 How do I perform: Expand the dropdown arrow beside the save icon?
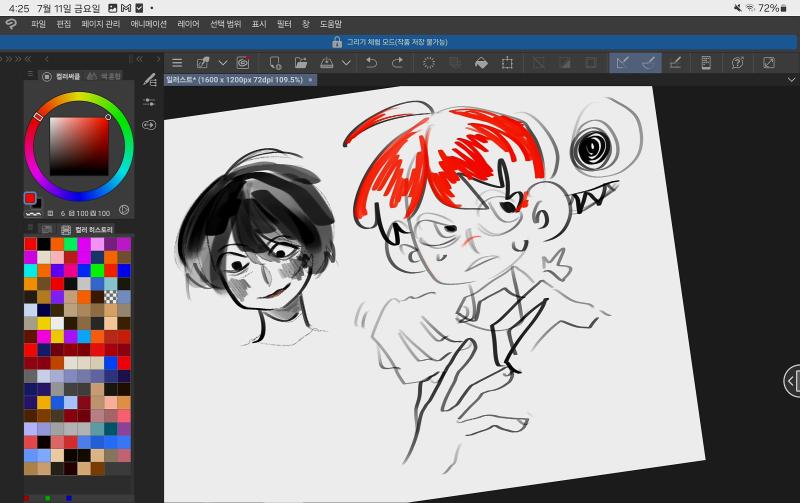coord(346,63)
